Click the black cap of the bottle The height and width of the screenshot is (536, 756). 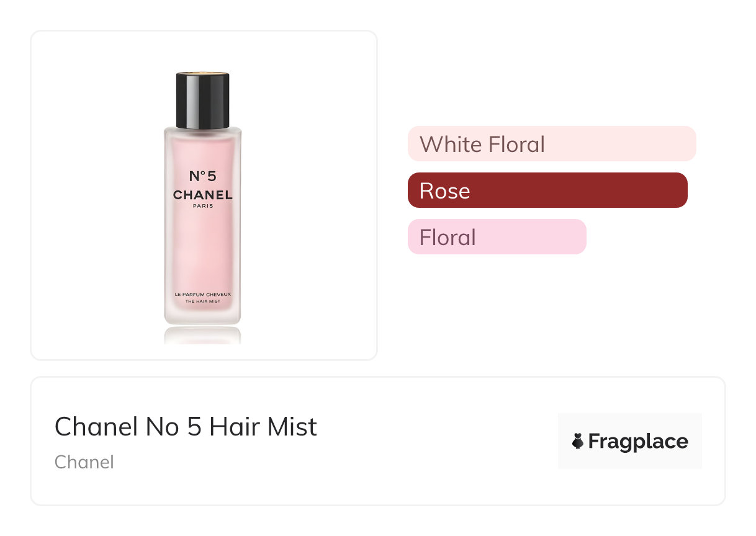tap(202, 101)
